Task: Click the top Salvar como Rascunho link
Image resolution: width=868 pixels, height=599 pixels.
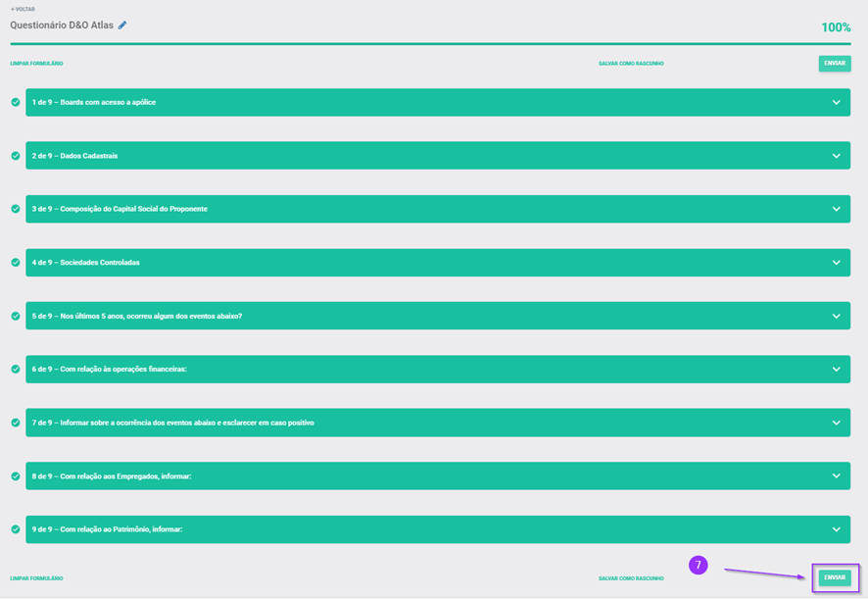Action: click(631, 64)
